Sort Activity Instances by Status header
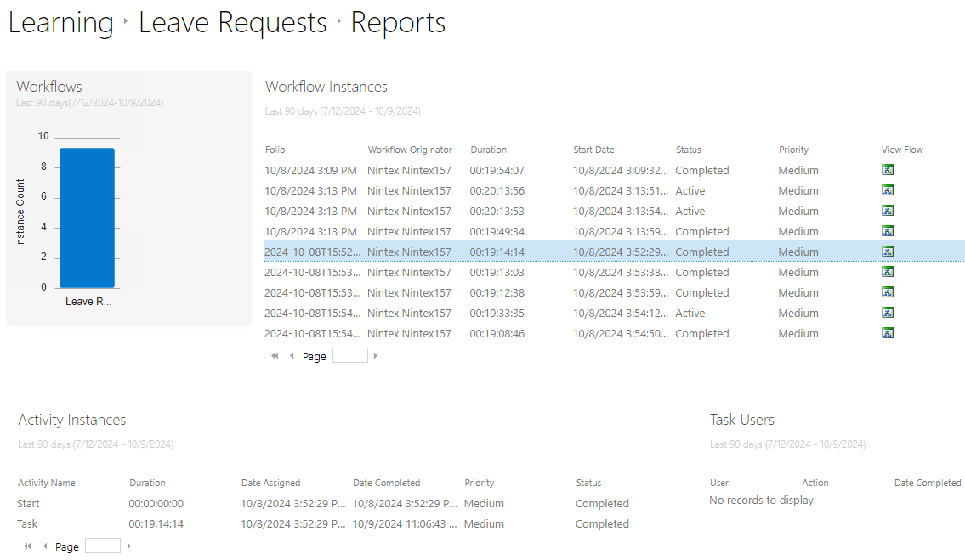The height and width of the screenshot is (560, 965). (589, 483)
